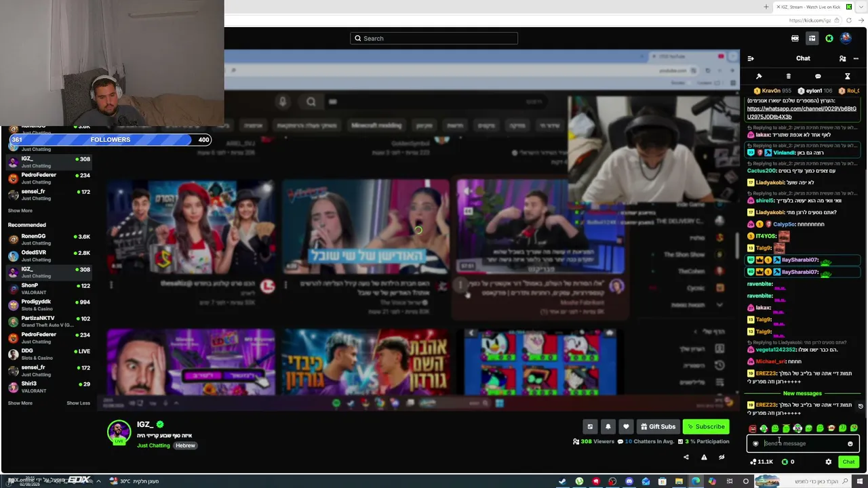
Task: Open RonenGG channel in Recommended list
Action: [49, 239]
